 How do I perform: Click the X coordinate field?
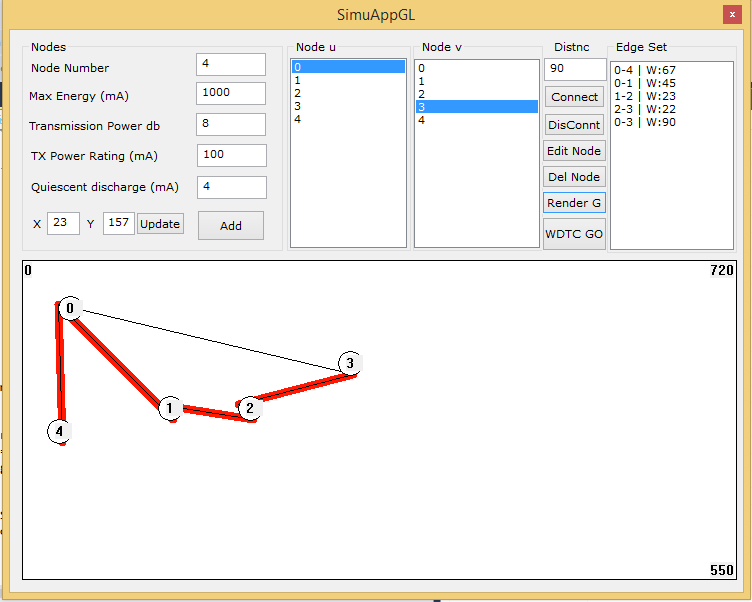pyautogui.click(x=63, y=224)
